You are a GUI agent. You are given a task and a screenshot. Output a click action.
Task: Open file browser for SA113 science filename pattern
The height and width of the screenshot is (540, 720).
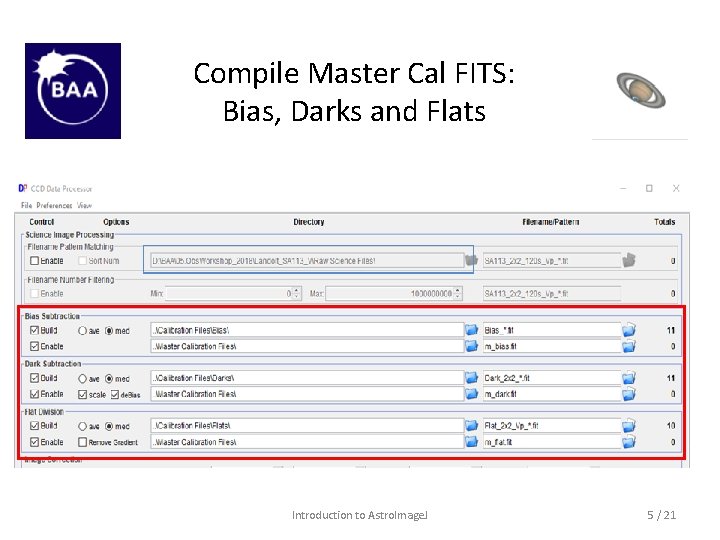coord(629,260)
